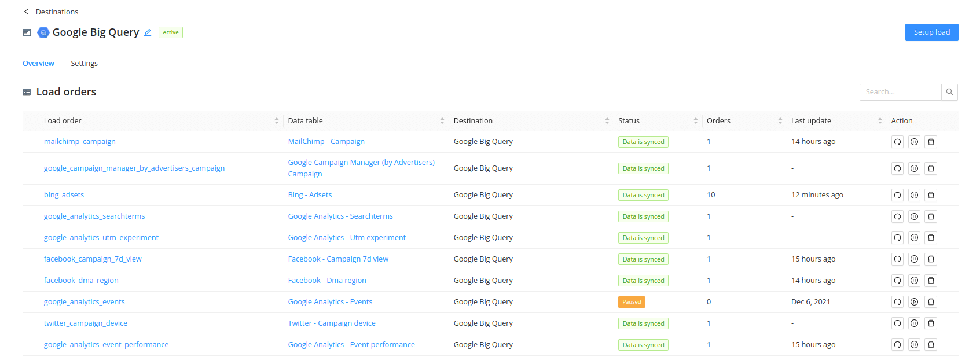Pause the google_analytics_event_performance load order
The image size is (980, 357).
914,345
